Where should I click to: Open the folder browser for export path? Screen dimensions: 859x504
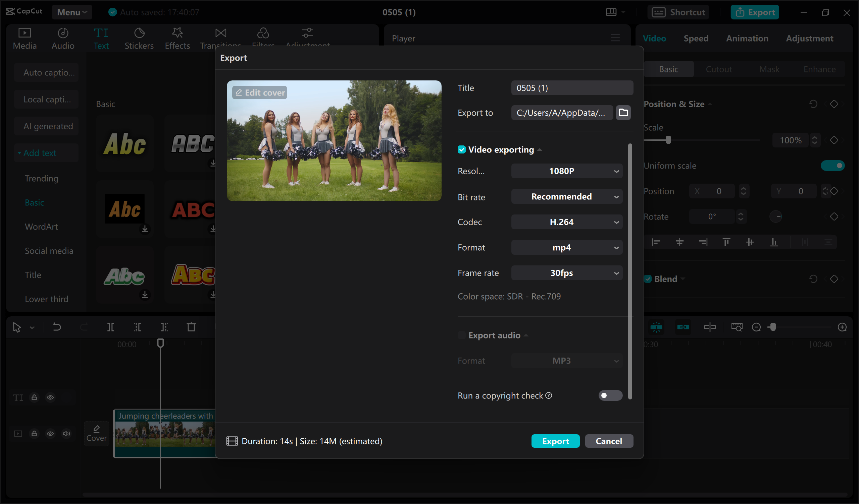pos(623,112)
